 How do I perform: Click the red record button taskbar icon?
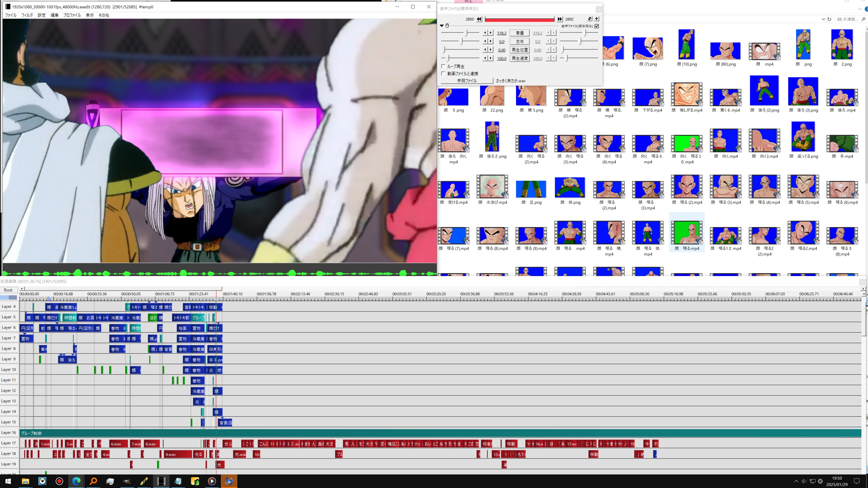(59, 481)
